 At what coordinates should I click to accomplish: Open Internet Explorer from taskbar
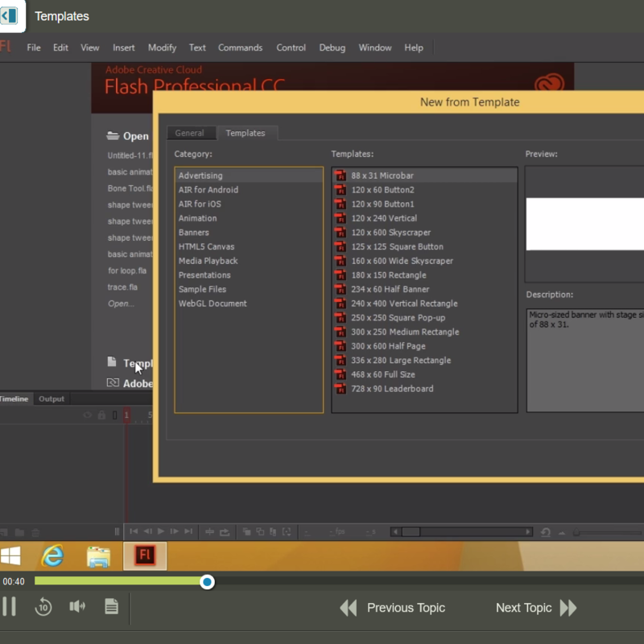(52, 555)
